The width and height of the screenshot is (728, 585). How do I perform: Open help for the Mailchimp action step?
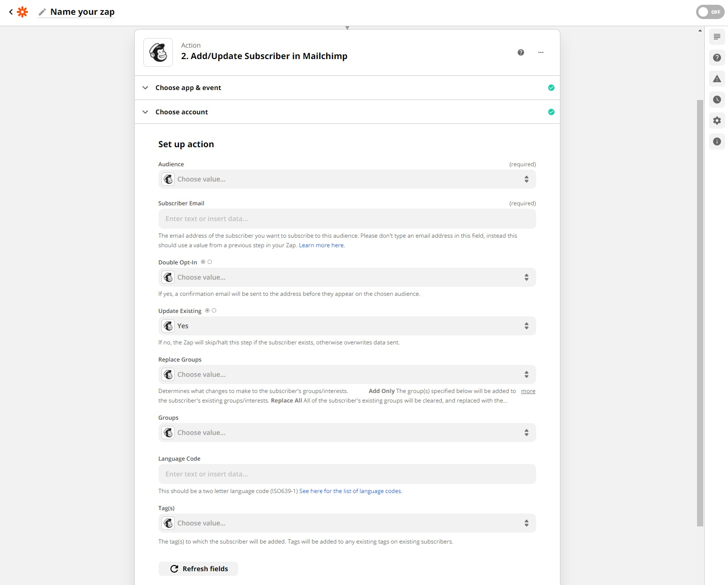pos(521,52)
